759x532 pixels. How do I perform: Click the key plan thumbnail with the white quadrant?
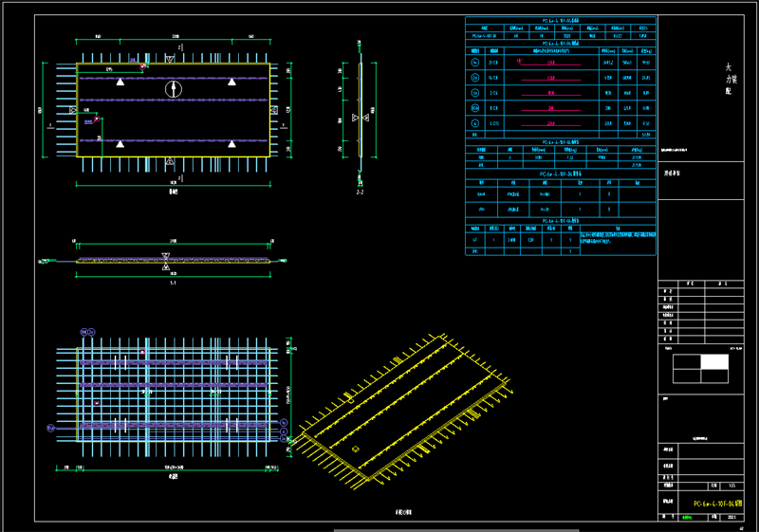pyautogui.click(x=700, y=369)
